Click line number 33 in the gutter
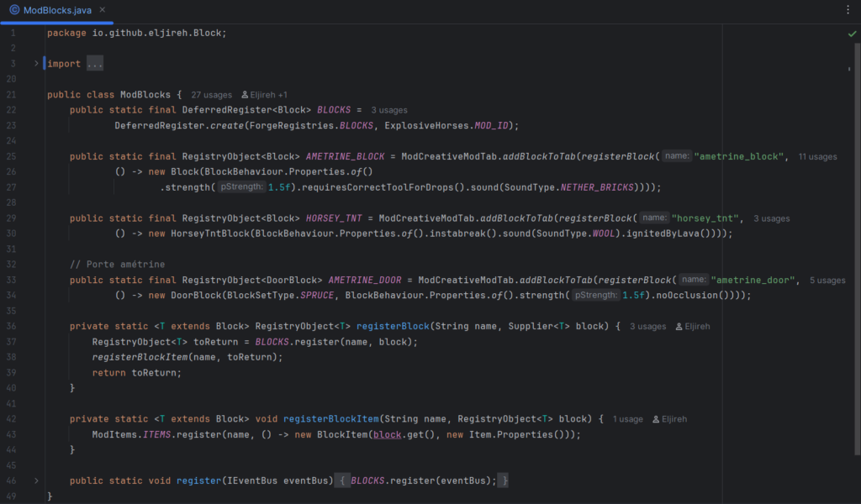The width and height of the screenshot is (861, 504). 12,280
